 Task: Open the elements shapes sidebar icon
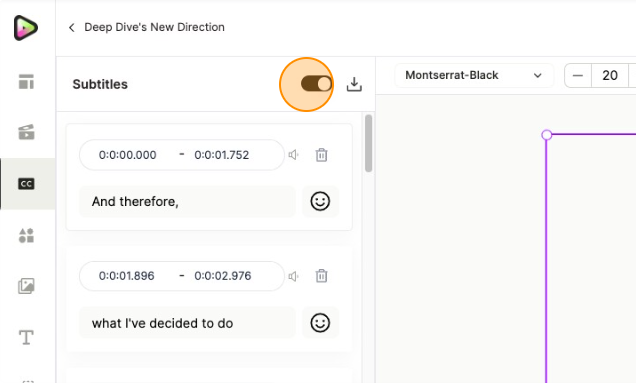26,235
